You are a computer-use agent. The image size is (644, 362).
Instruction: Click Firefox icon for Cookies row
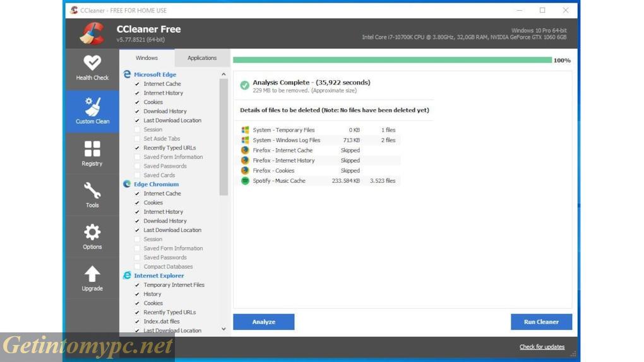click(245, 170)
